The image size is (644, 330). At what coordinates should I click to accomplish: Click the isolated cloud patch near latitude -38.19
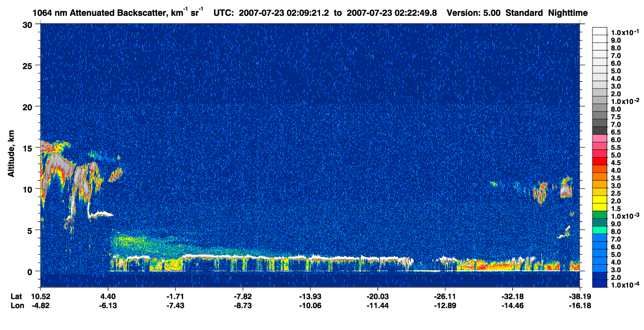(566, 189)
